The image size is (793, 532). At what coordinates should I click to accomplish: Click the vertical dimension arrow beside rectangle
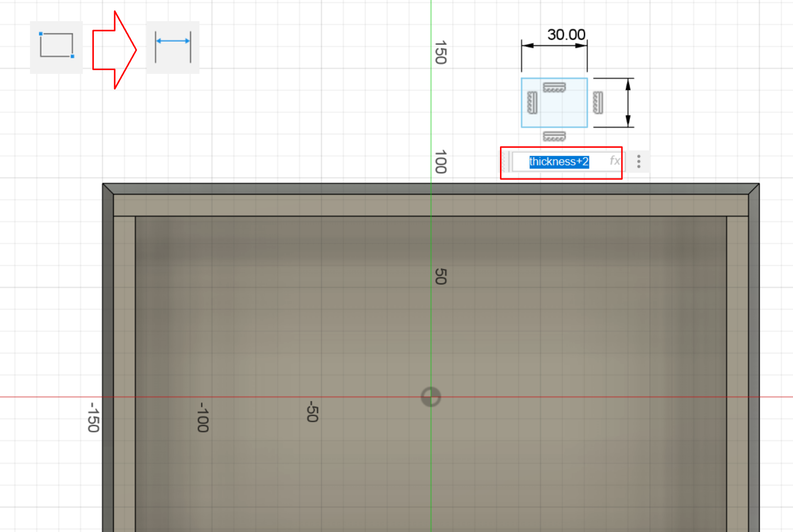coord(628,103)
